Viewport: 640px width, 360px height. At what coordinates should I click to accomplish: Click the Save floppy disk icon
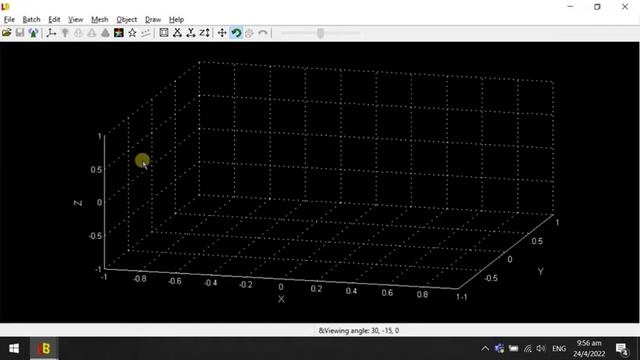[x=20, y=33]
